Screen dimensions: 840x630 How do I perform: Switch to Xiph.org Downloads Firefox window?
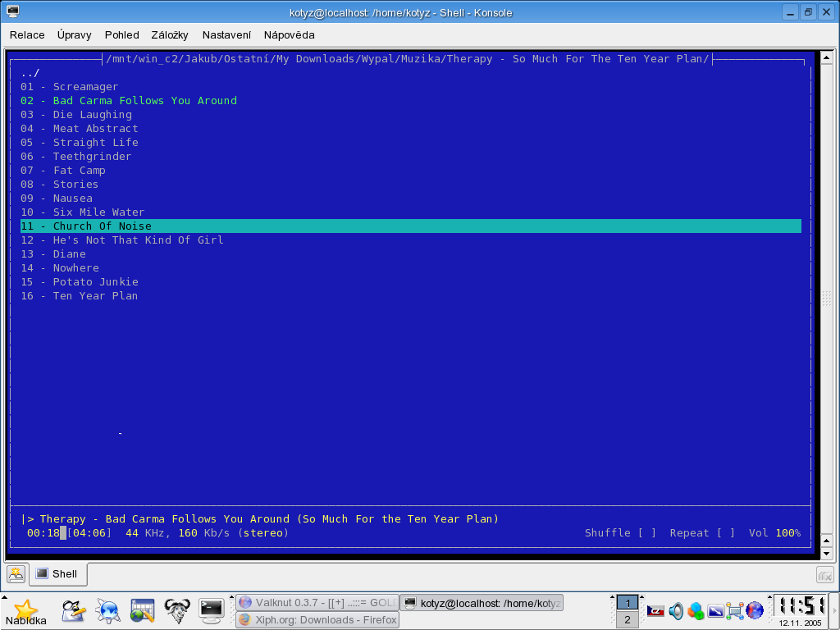317,620
